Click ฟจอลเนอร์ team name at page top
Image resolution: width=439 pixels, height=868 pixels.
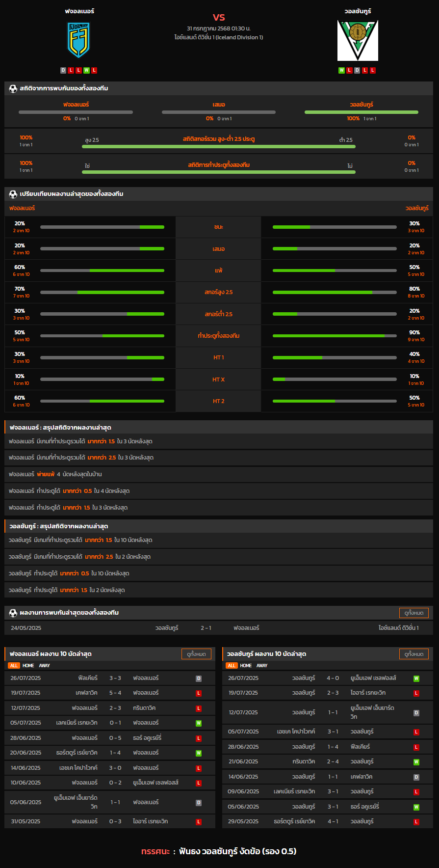[79, 11]
